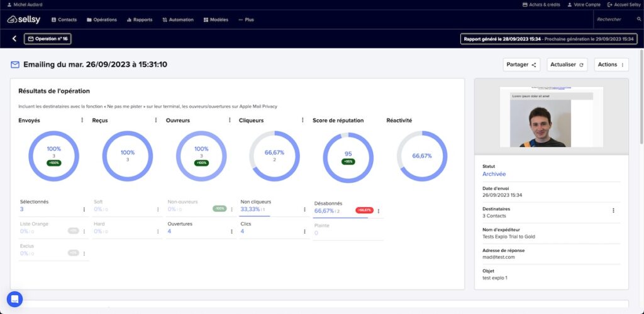Expand the Plus menu
644x314 pixels.
pos(246,19)
